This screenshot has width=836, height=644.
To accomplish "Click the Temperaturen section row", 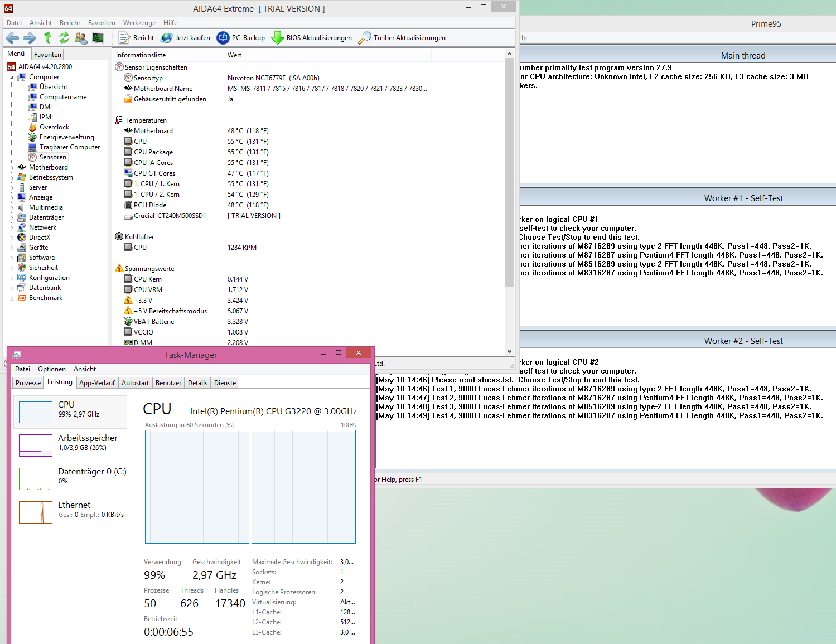I will pos(146,120).
